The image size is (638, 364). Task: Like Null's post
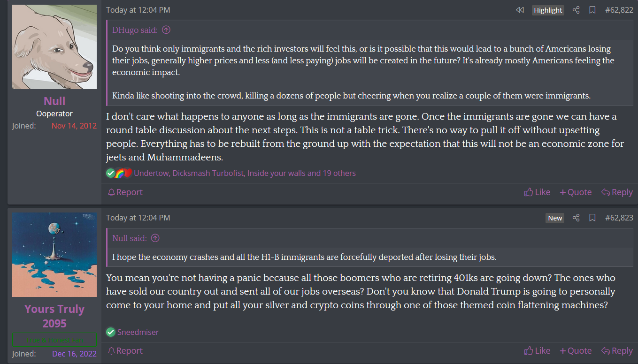(x=537, y=192)
